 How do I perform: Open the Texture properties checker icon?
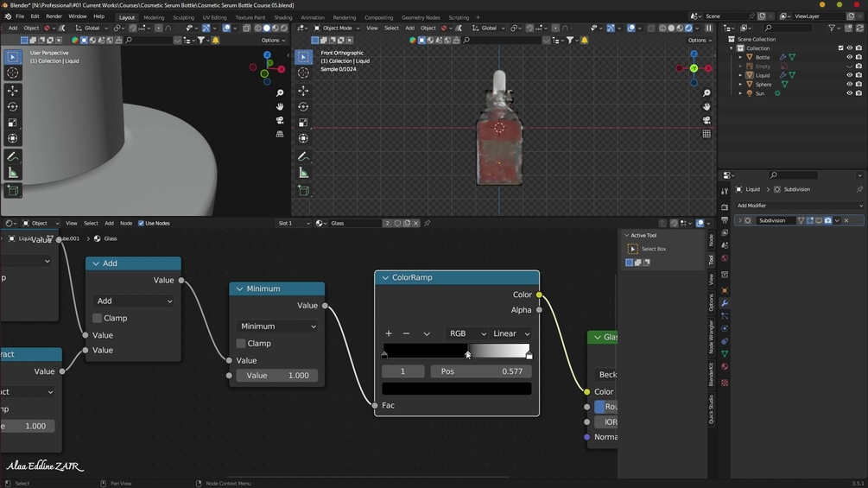coord(725,383)
